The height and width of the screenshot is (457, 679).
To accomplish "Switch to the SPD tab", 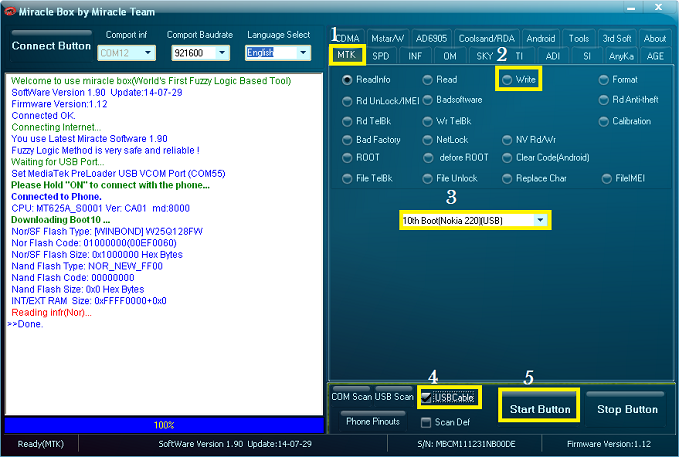I will click(x=381, y=56).
